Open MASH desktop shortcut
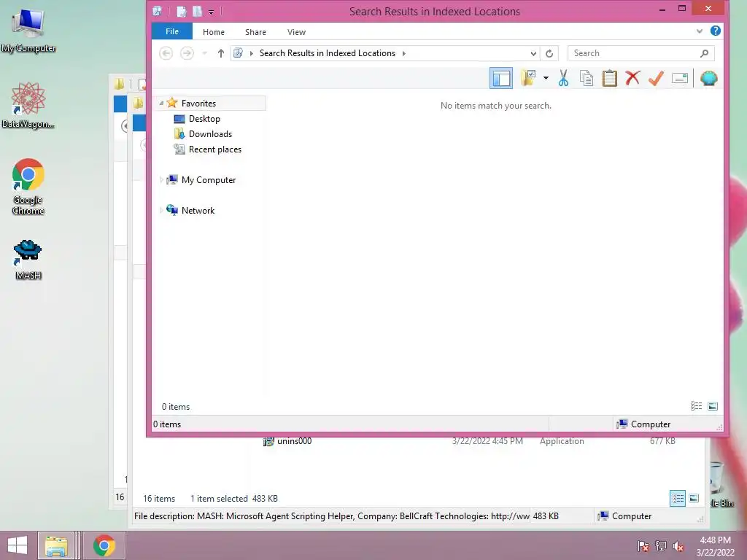Viewport: 747px width, 560px height. 28,260
